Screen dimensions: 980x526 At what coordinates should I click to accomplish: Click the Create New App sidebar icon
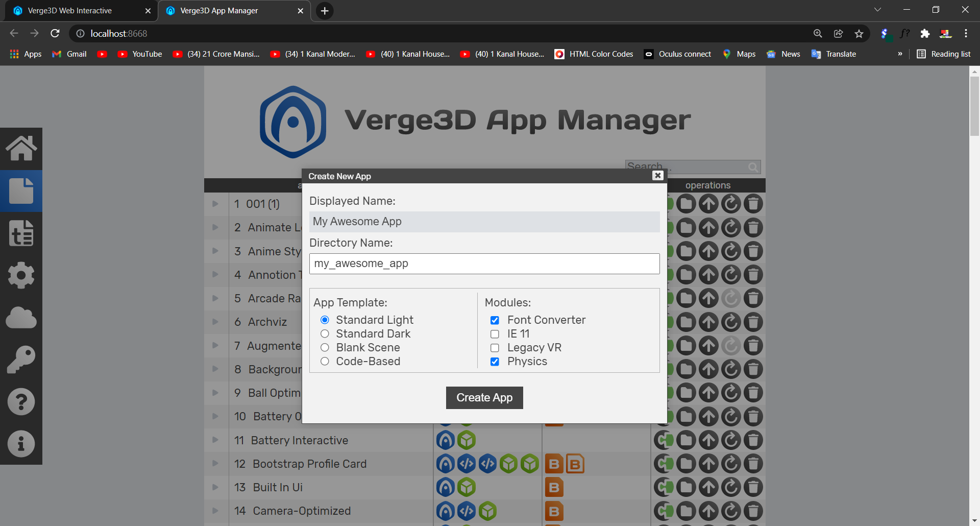tap(21, 191)
